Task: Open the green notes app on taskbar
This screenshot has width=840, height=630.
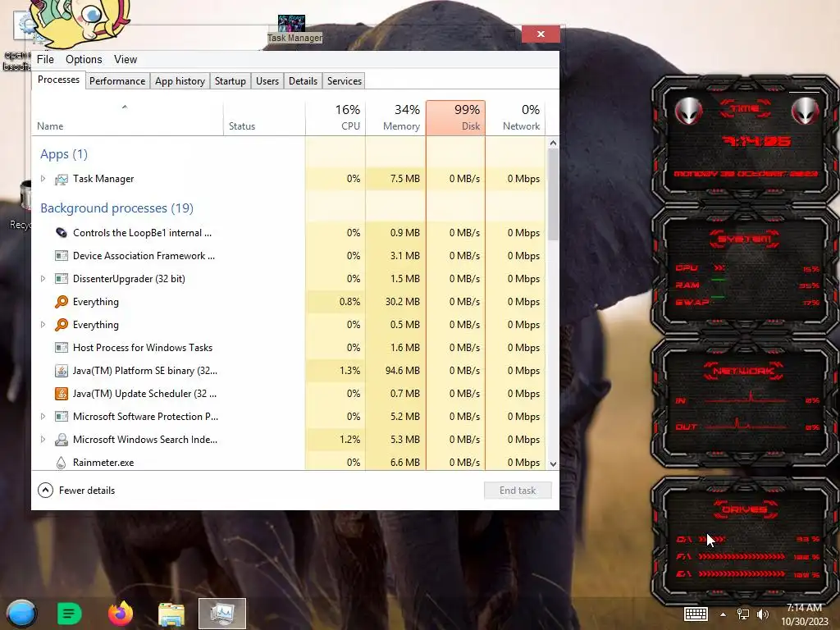Action: point(69,614)
